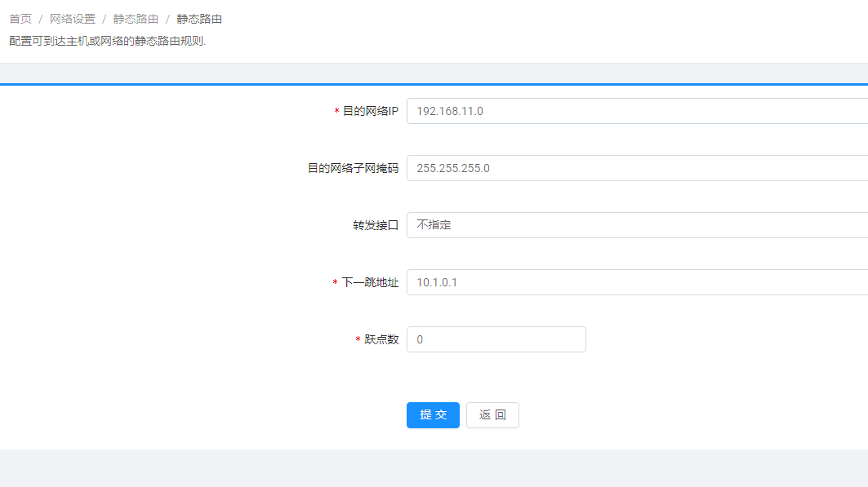The width and height of the screenshot is (868, 487).
Task: Click the greyed parent 静态路由 breadcrumb link
Action: pos(136,19)
